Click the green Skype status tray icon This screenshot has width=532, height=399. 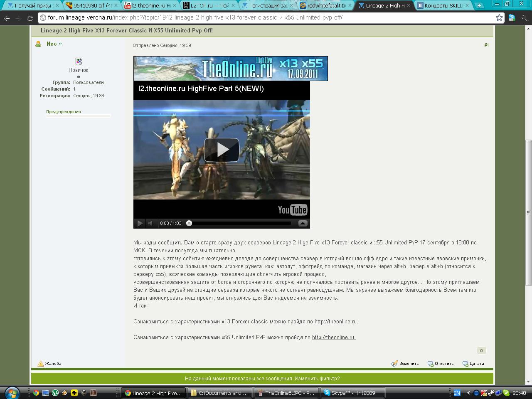tap(506, 393)
